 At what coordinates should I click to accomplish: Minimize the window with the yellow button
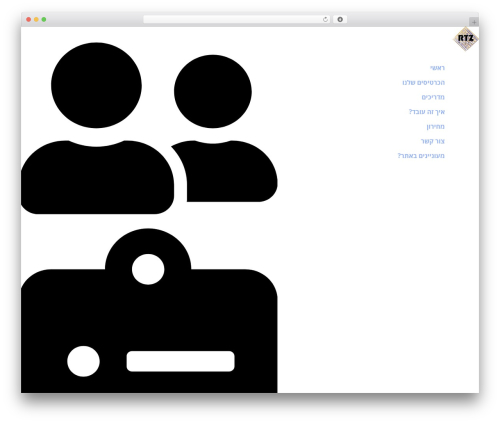click(x=36, y=19)
